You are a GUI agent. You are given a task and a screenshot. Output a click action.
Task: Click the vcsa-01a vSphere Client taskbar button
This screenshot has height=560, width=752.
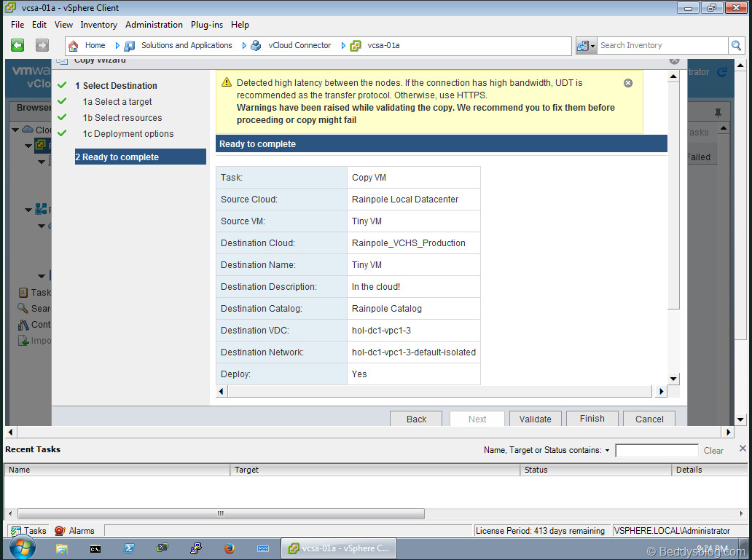point(339,548)
